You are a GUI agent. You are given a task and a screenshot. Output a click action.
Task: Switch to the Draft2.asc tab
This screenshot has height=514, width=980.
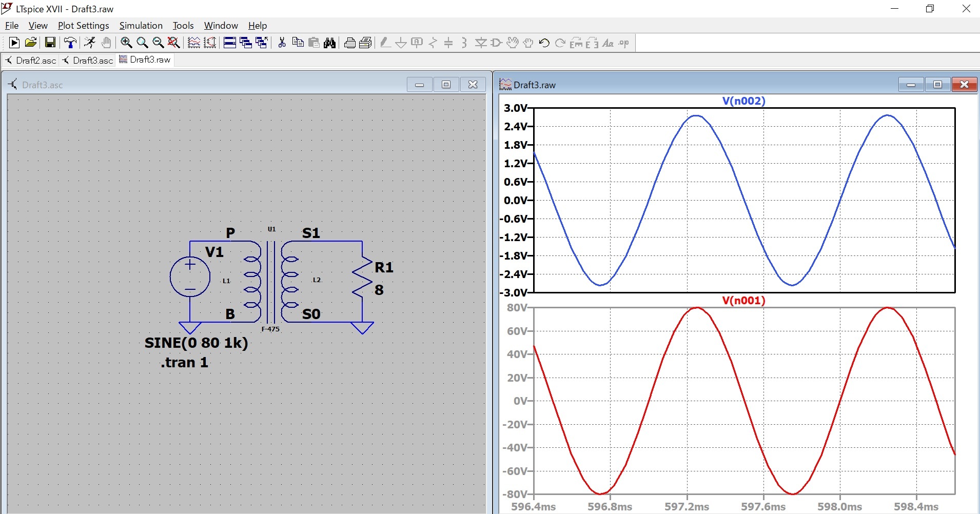pos(31,61)
